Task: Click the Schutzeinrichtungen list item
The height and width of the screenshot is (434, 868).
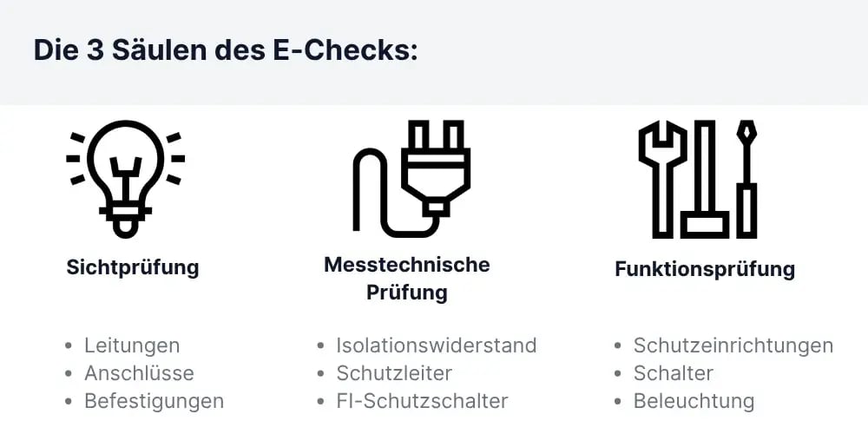Action: pyautogui.click(x=733, y=345)
